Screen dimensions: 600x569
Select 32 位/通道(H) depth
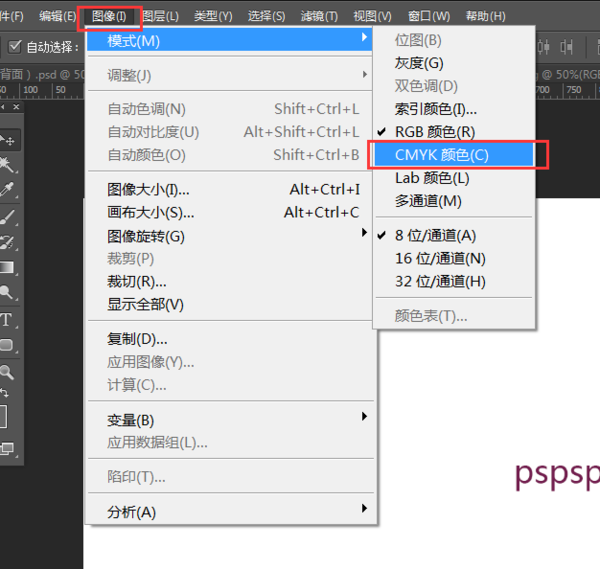[x=454, y=281]
